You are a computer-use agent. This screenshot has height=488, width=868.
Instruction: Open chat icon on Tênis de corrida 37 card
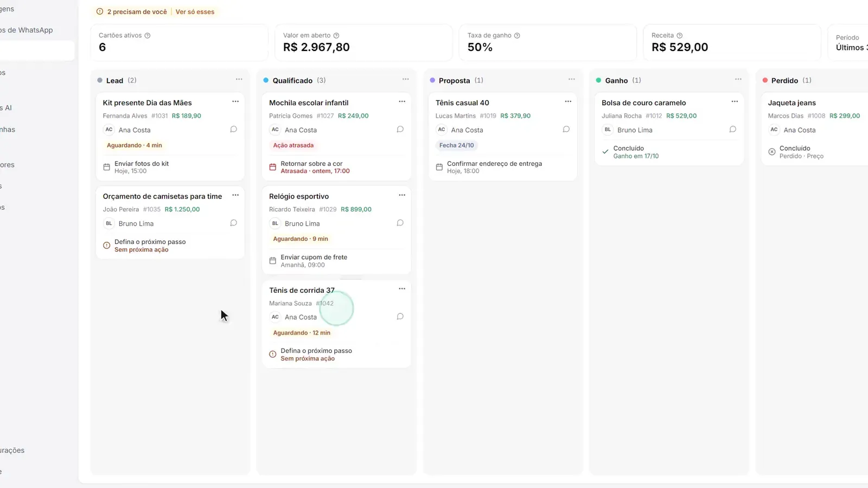400,317
